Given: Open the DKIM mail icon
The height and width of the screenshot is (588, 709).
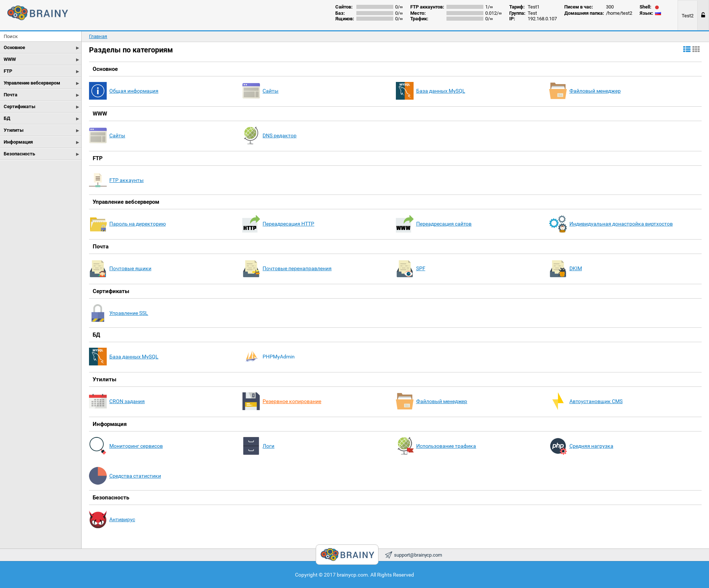Looking at the screenshot, I should tap(558, 268).
